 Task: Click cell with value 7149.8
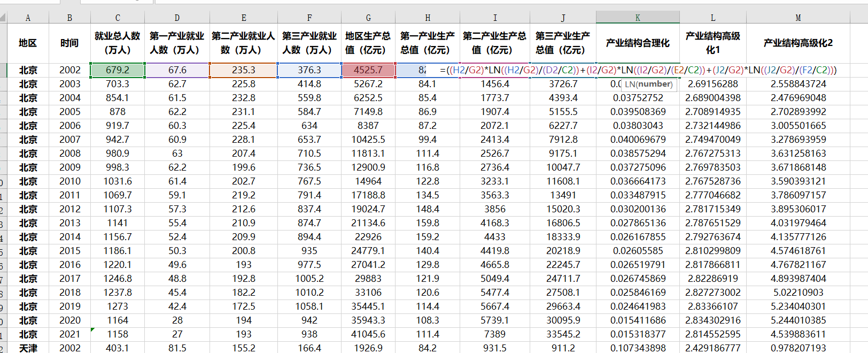[x=368, y=112]
